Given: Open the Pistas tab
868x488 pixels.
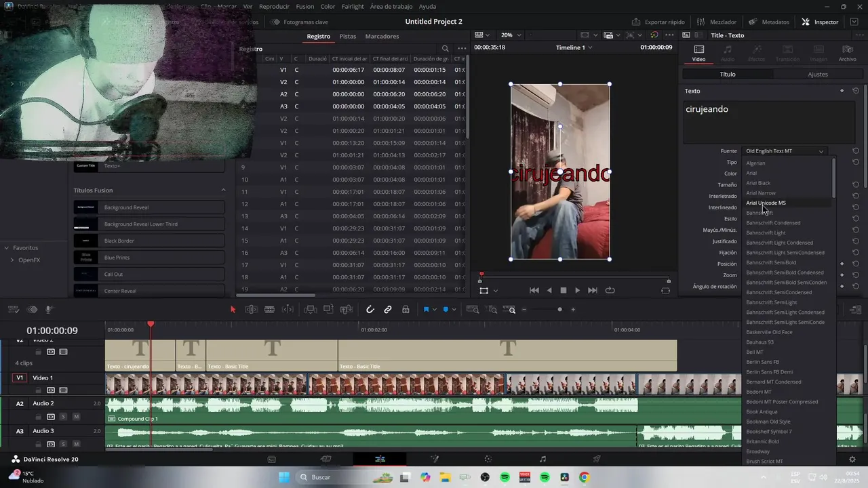Looking at the screenshot, I should tap(348, 36).
